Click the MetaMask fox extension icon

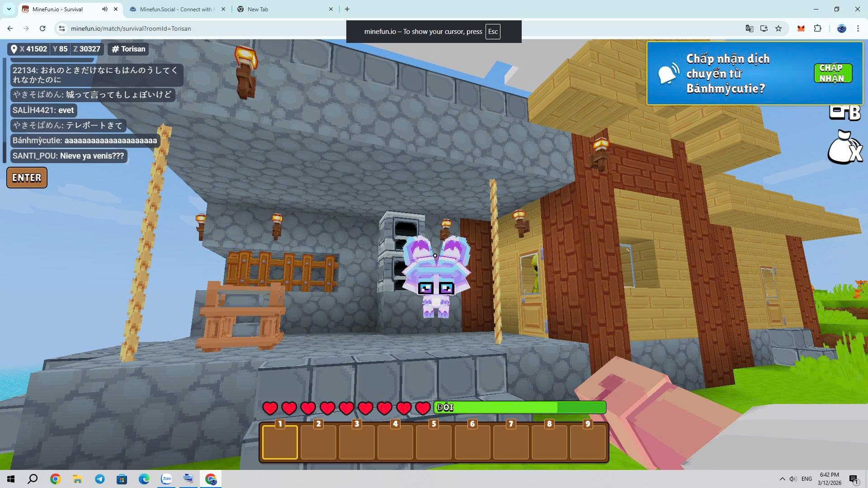801,28
